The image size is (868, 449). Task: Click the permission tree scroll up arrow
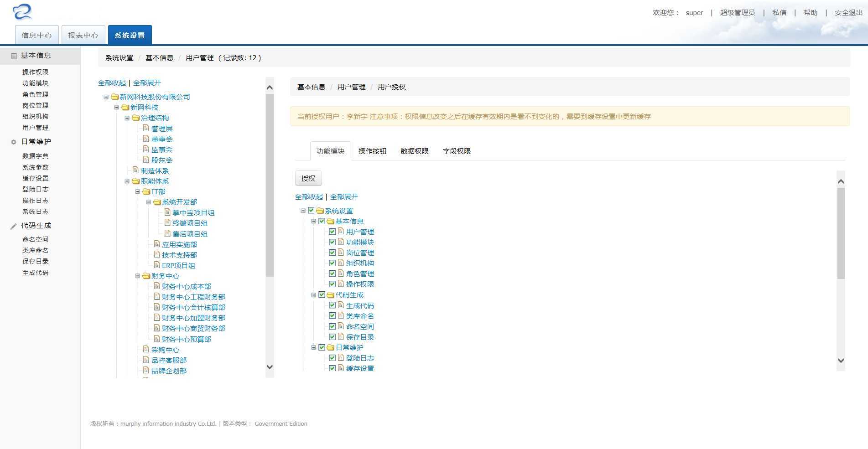point(841,181)
